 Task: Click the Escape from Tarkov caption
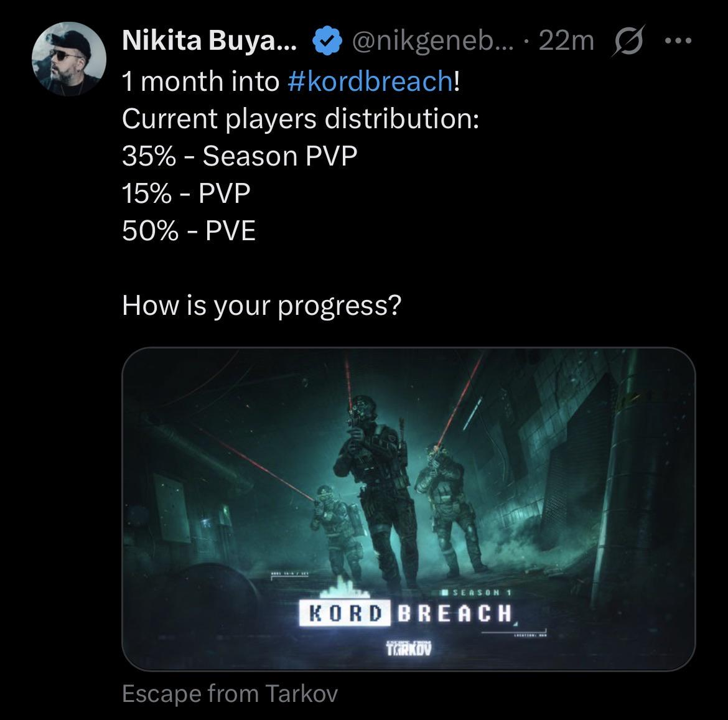[230, 693]
